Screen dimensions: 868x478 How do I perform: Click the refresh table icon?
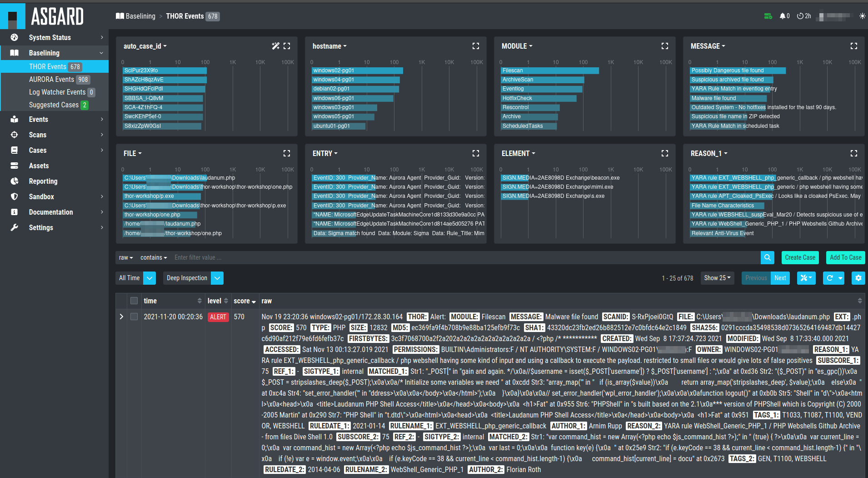pyautogui.click(x=830, y=278)
